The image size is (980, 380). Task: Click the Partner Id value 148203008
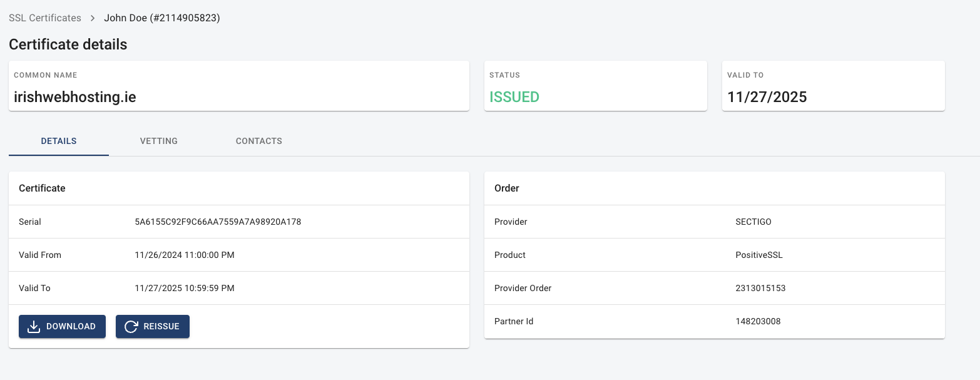coord(758,321)
